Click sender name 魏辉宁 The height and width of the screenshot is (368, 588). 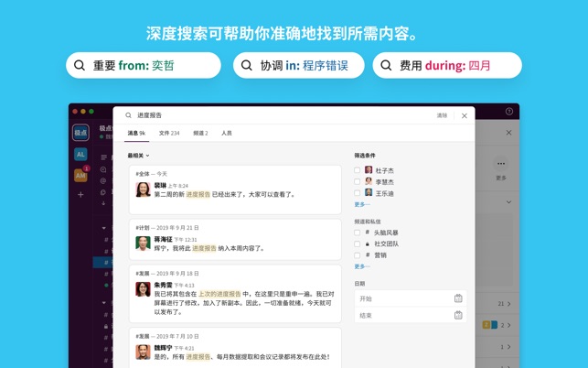[163, 348]
